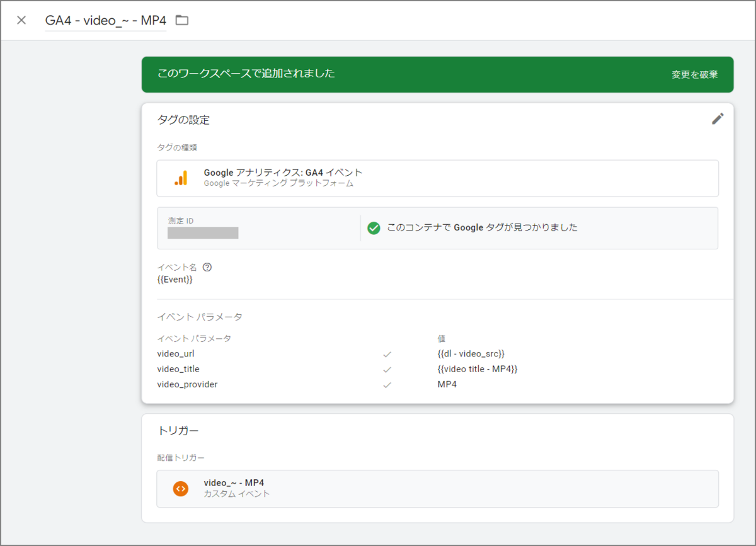This screenshot has height=546, width=756.
Task: Click the checkmark in the video_url row
Action: pos(387,355)
